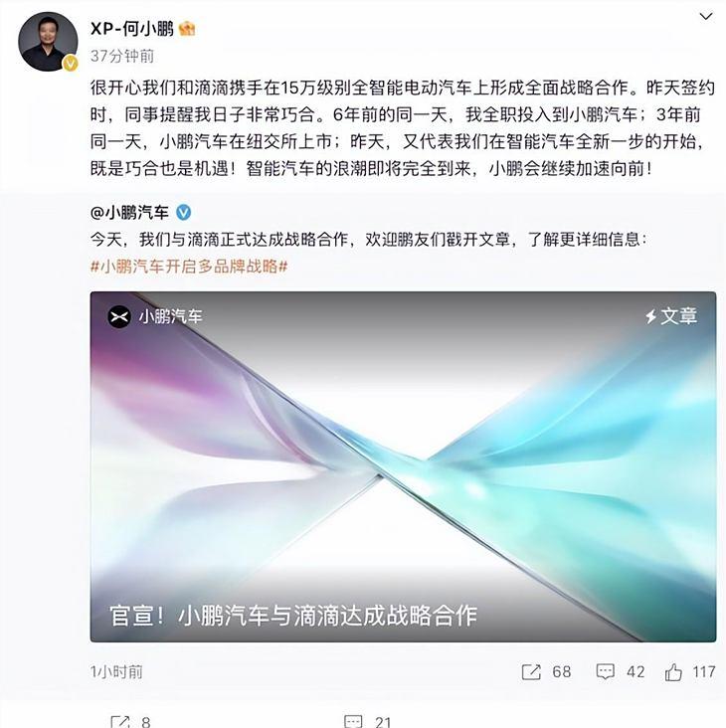Click the bottom comment icon showing 21
Image resolution: width=726 pixels, height=728 pixels.
click(x=353, y=721)
